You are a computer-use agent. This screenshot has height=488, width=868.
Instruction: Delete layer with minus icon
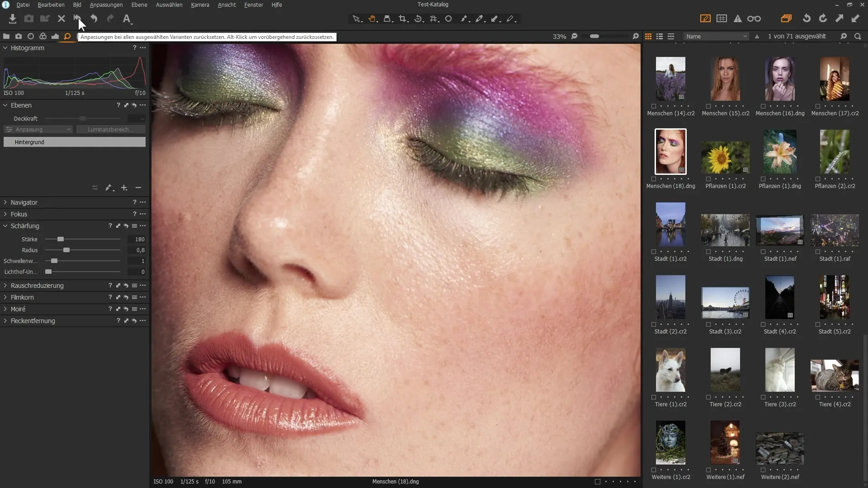point(138,188)
